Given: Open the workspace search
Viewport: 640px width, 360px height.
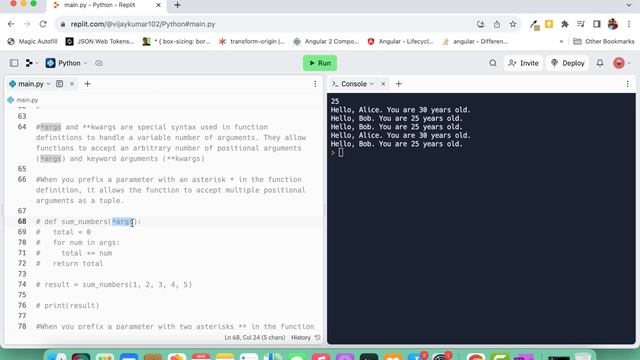Looking at the screenshot, I should point(493,63).
